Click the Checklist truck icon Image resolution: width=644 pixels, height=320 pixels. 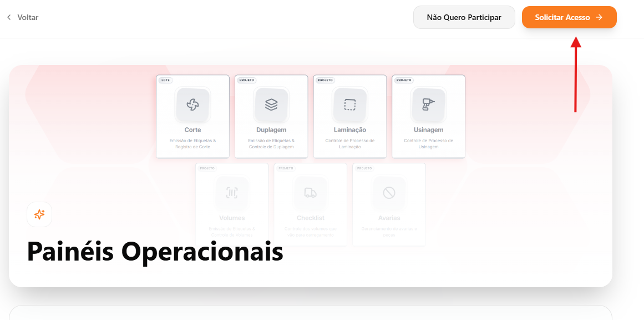pyautogui.click(x=311, y=193)
